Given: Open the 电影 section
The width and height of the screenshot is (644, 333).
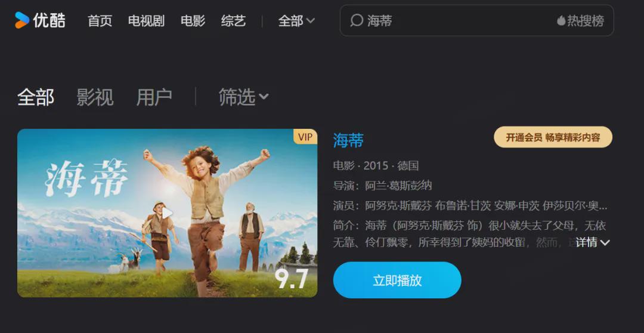Looking at the screenshot, I should pos(193,20).
